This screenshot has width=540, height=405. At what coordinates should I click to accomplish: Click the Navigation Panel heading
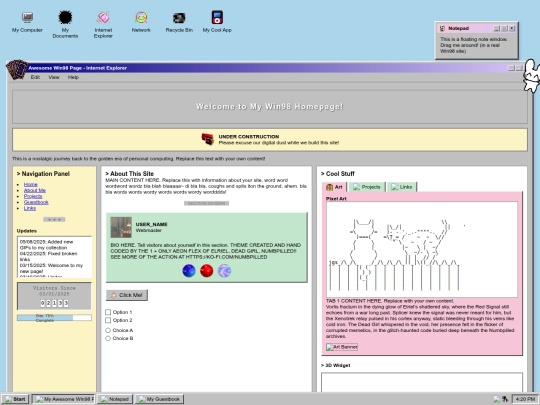click(x=43, y=174)
